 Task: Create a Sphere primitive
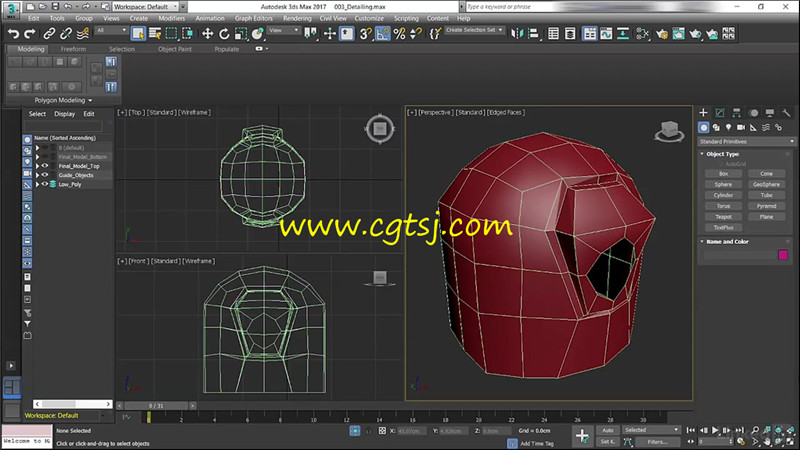(x=723, y=185)
